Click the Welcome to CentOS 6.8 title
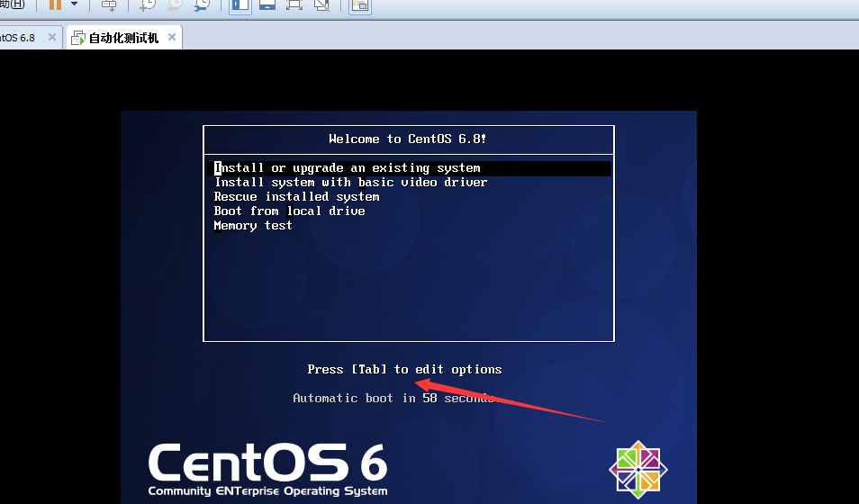This screenshot has height=504, width=859. click(408, 139)
